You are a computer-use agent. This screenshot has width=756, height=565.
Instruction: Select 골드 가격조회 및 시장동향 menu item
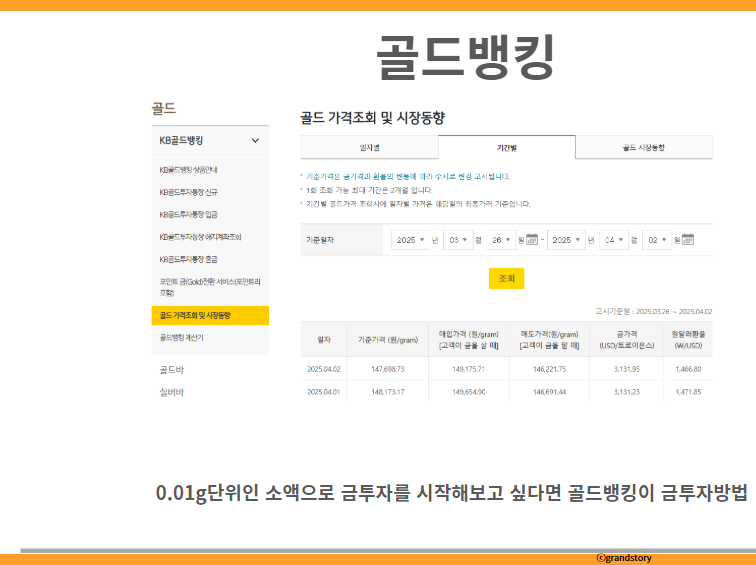[210, 315]
